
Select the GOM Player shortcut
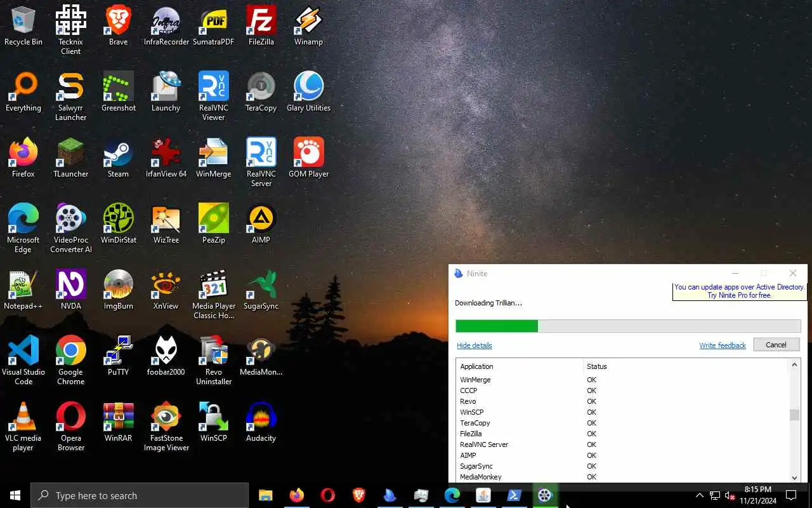(x=309, y=159)
